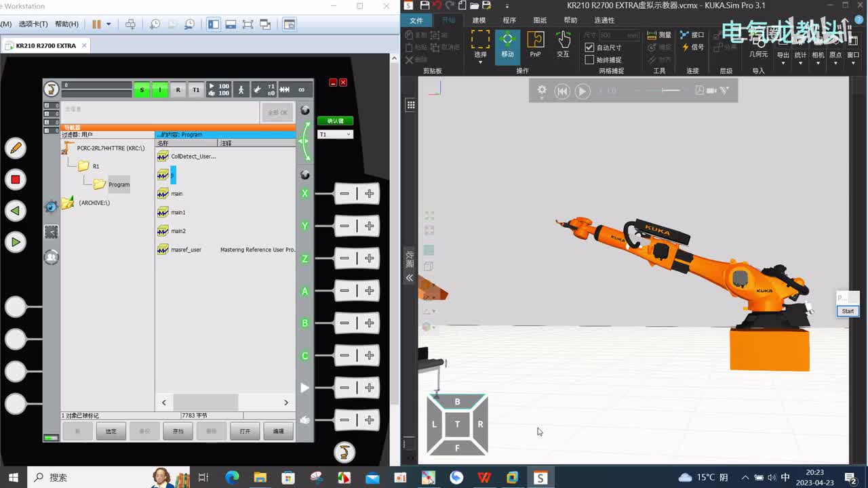The image size is (868, 488).
Task: Click the pencil edit hardkey on pendant
Action: tap(15, 148)
